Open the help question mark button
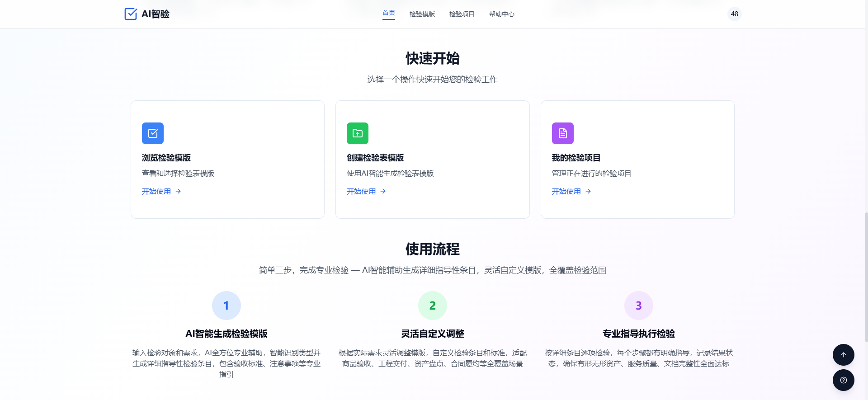Viewport: 868px width, 400px height. pyautogui.click(x=843, y=380)
